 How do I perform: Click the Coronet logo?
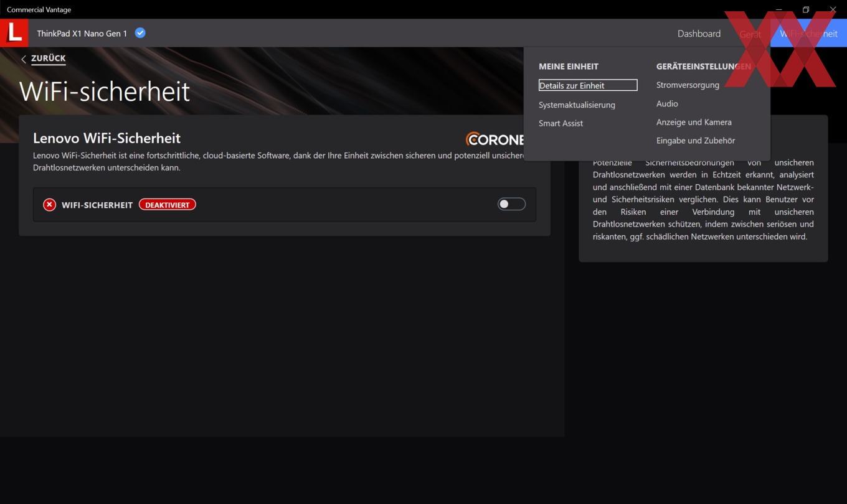pos(494,139)
